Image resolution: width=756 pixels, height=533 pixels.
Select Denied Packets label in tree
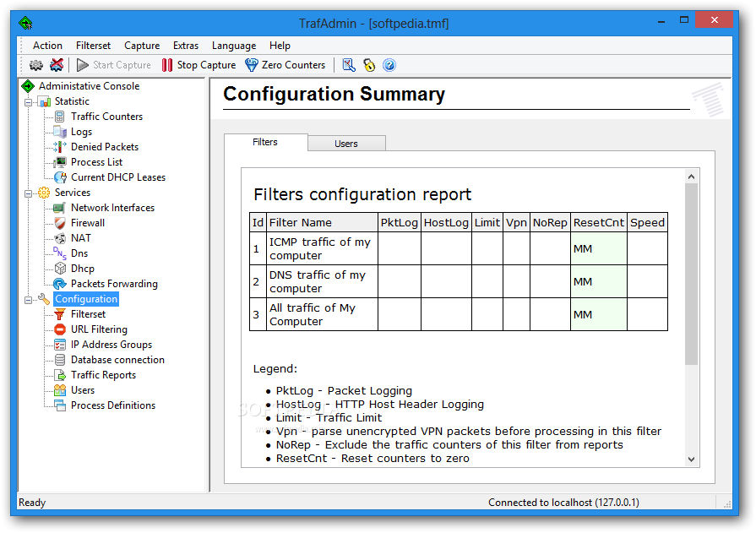click(x=105, y=147)
